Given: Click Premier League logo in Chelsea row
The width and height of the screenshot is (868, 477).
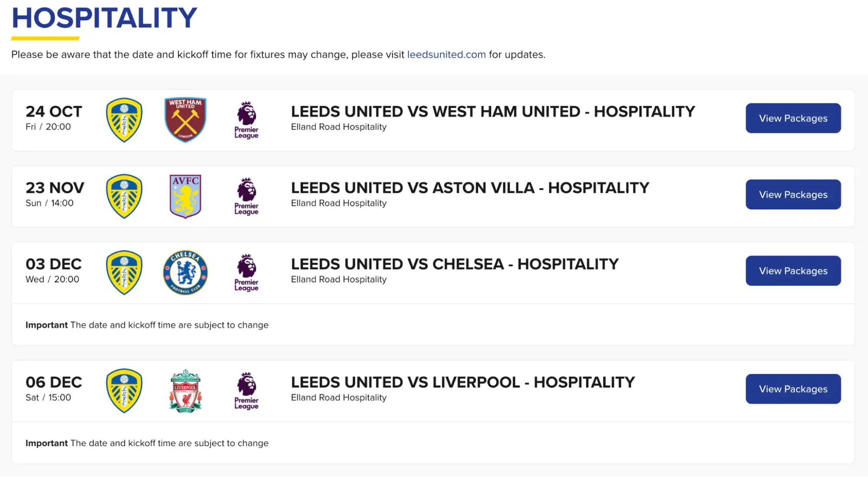Looking at the screenshot, I should (246, 272).
